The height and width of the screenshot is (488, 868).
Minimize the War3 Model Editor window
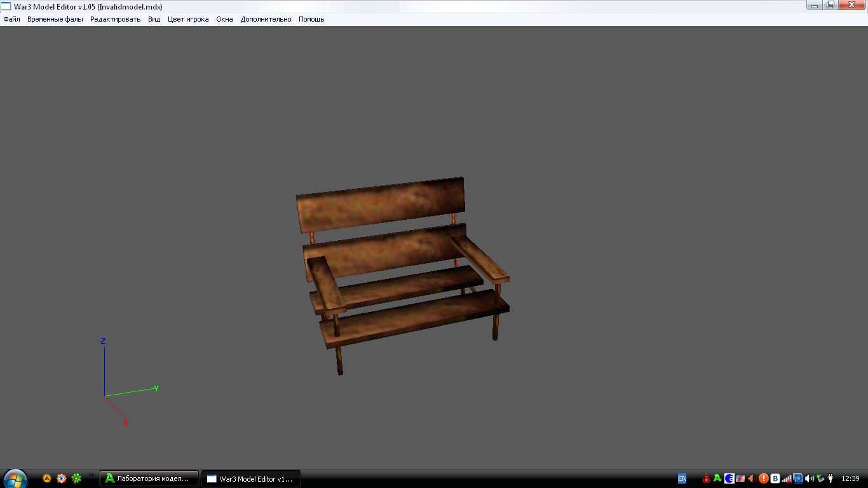coord(814,5)
